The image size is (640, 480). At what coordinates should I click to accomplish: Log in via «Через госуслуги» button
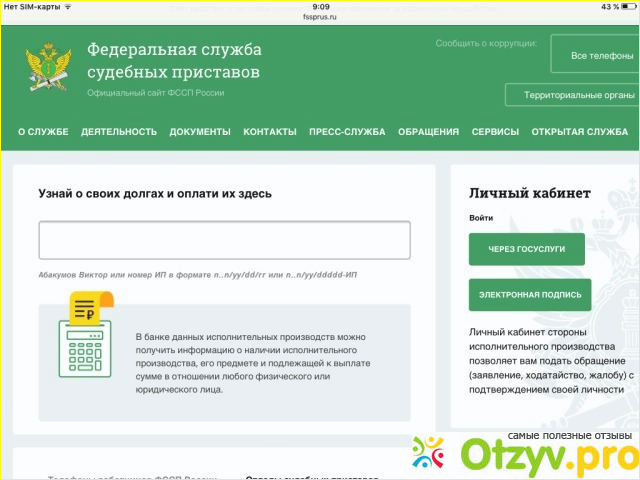pyautogui.click(x=526, y=249)
